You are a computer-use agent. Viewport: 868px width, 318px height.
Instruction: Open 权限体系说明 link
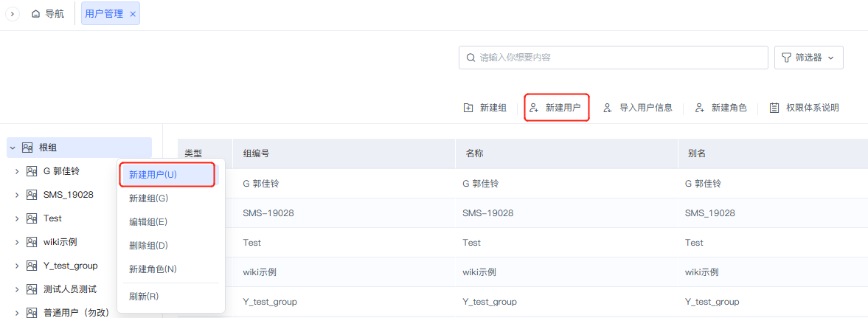[x=805, y=108]
